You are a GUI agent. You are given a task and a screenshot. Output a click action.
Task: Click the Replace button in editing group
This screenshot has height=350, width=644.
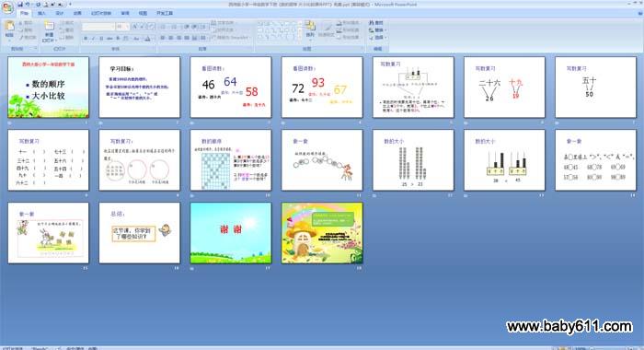pyautogui.click(x=378, y=30)
